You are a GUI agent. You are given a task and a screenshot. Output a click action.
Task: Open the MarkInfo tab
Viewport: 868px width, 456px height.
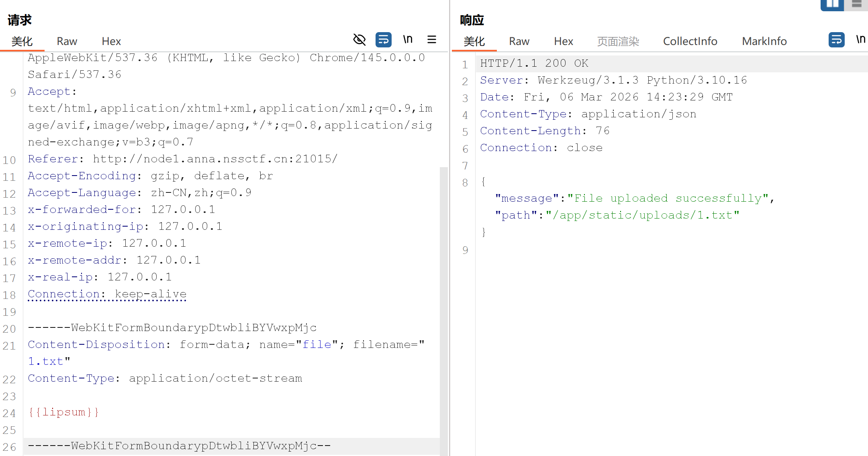(764, 41)
